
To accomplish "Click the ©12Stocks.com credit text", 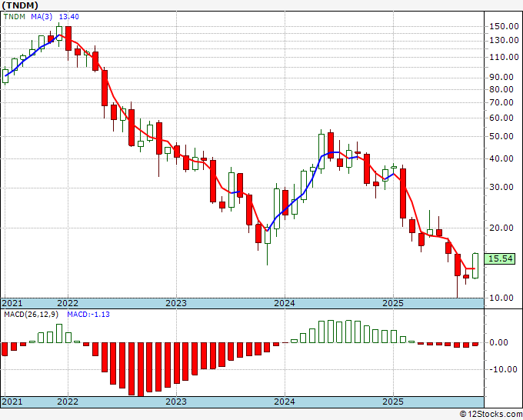I will [491, 415].
